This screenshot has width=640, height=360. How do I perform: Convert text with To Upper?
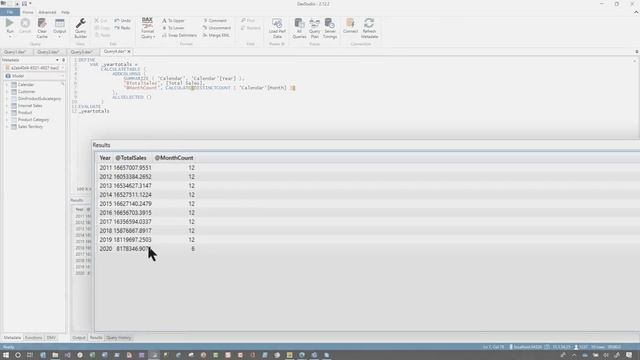(173, 20)
